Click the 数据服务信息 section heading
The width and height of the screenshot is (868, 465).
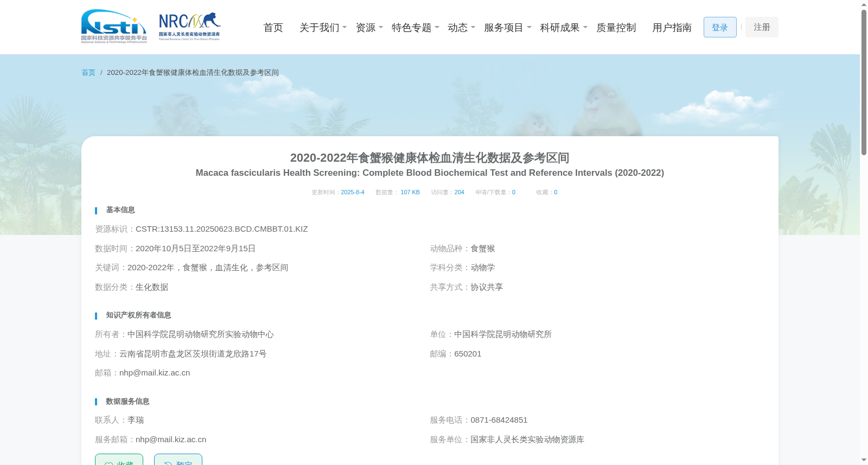coord(127,402)
